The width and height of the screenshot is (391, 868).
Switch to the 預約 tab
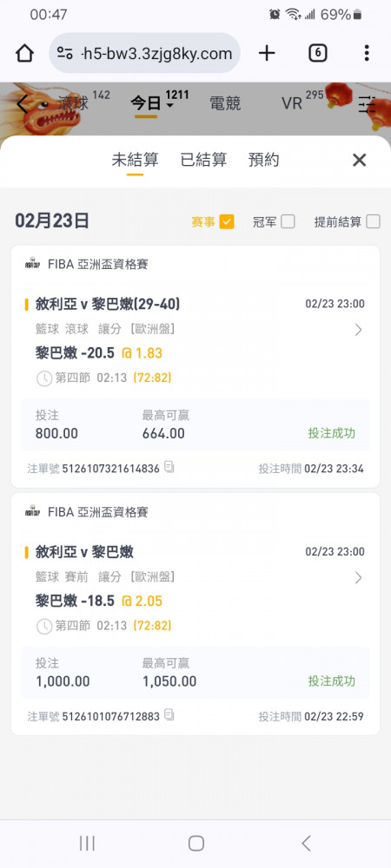coord(263,160)
